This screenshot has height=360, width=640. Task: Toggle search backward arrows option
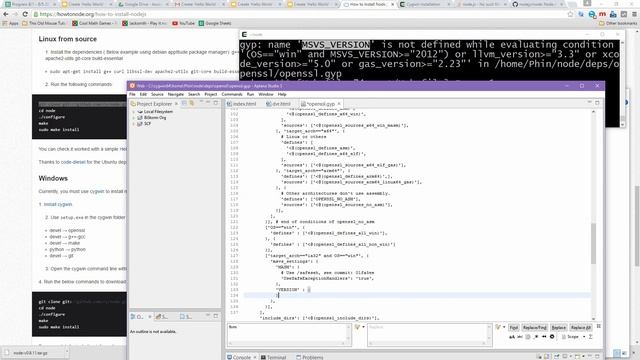tap(544, 337)
